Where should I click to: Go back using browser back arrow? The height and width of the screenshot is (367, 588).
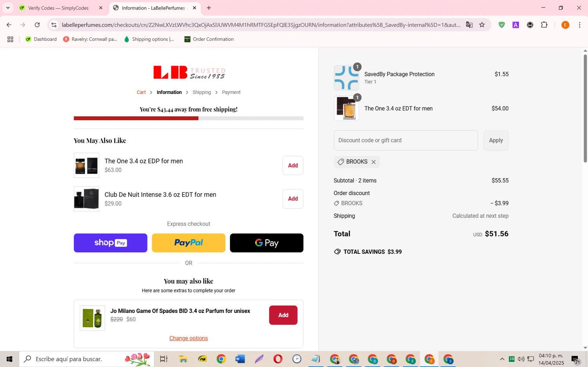[x=9, y=25]
